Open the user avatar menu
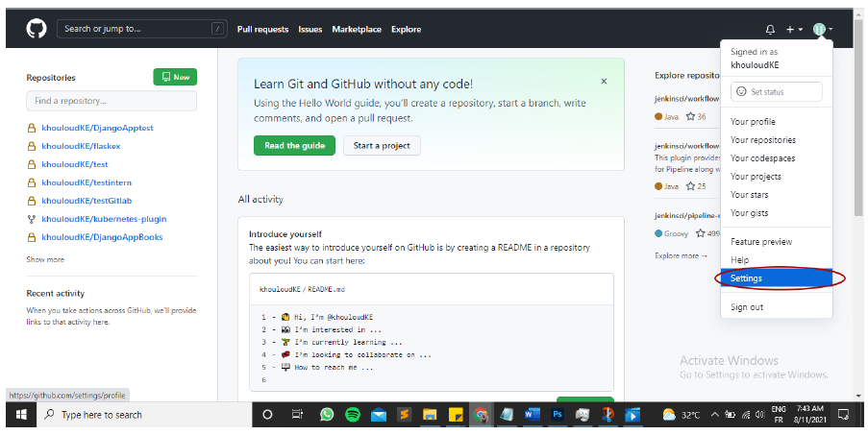 click(823, 30)
